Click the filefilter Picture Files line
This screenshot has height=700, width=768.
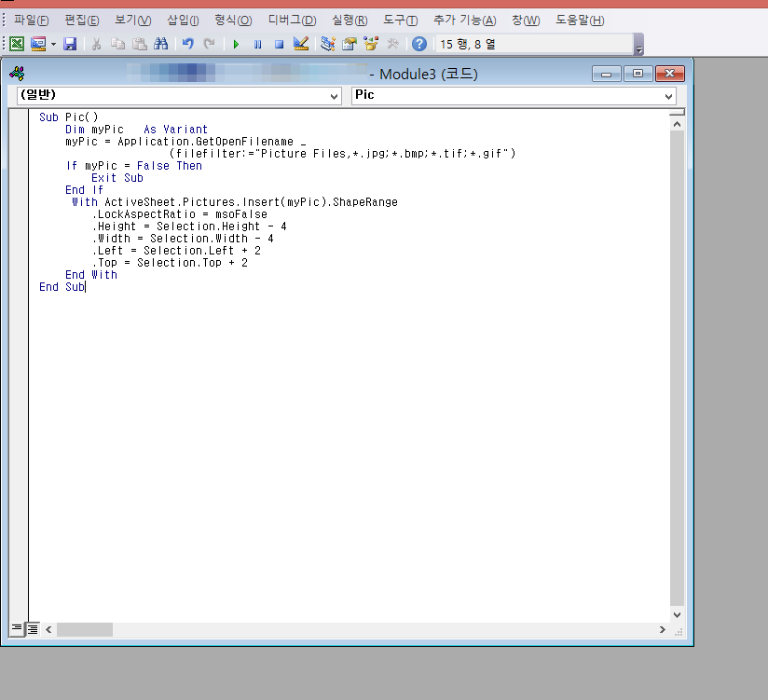tap(342, 154)
